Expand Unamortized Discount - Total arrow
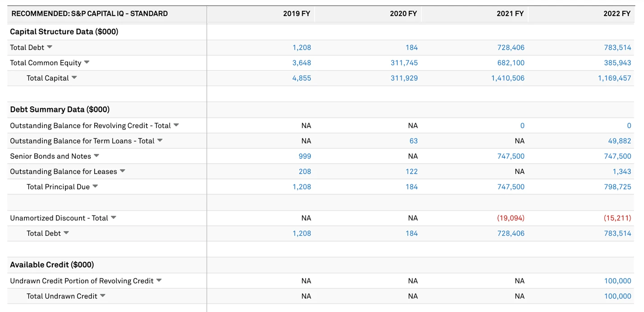The image size is (644, 312). [x=113, y=218]
